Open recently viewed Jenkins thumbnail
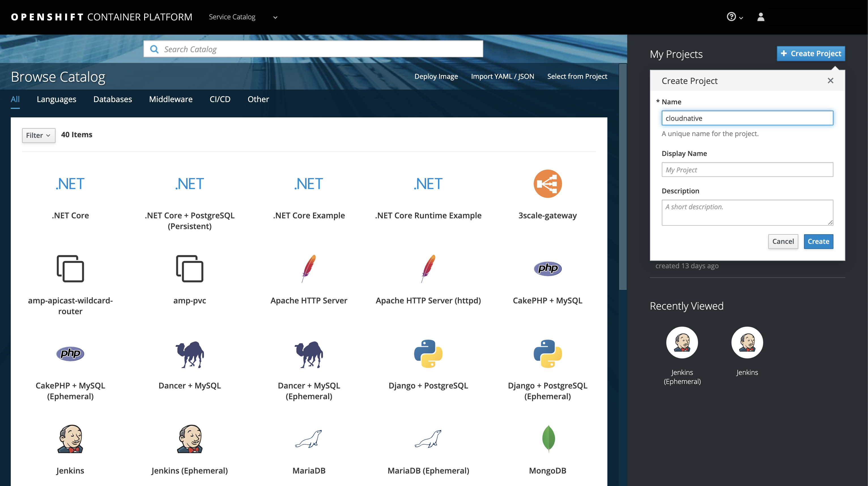868x486 pixels. [x=747, y=343]
